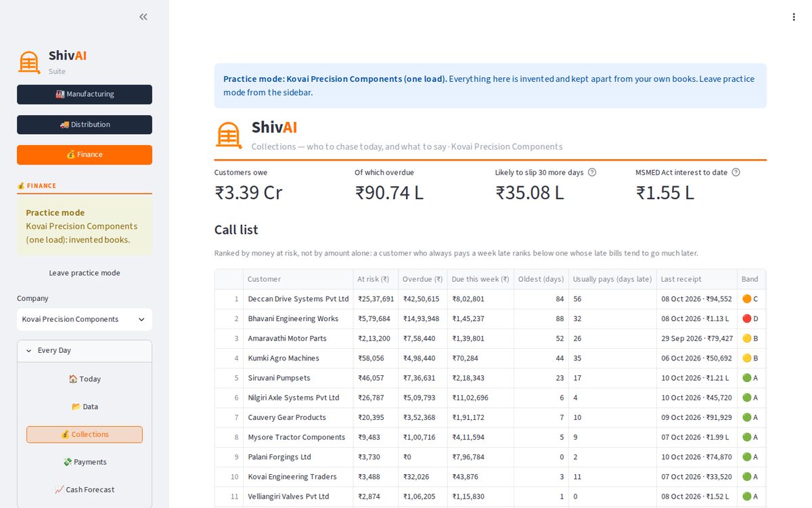Screen dimensions: 812x508
Task: Go to the Data page
Action: click(x=85, y=406)
